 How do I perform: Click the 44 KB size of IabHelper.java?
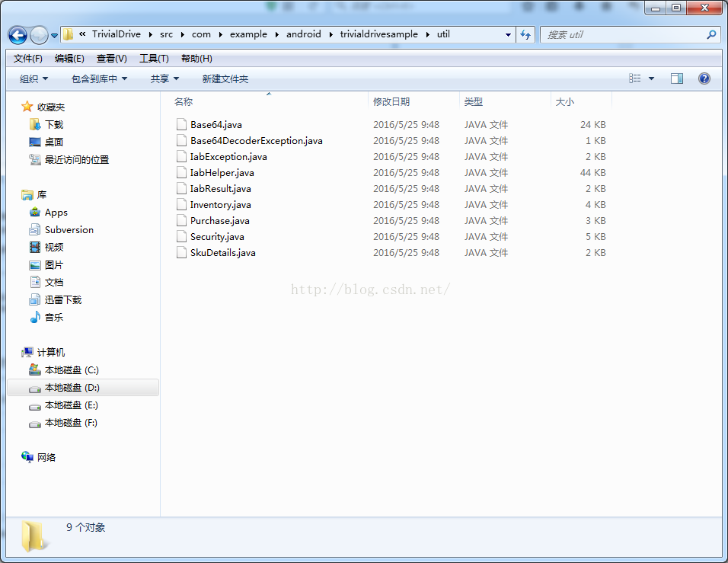coord(593,173)
